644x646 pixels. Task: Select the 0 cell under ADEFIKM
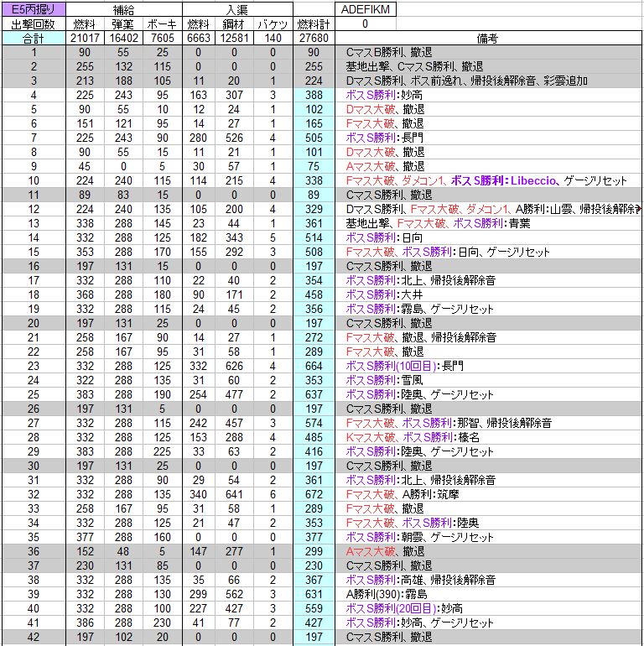pyautogui.click(x=366, y=23)
